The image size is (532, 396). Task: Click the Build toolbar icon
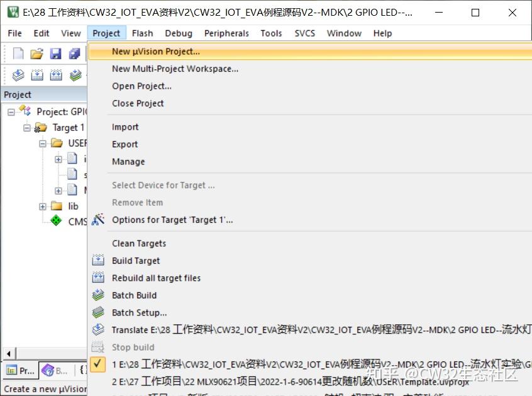click(x=37, y=75)
